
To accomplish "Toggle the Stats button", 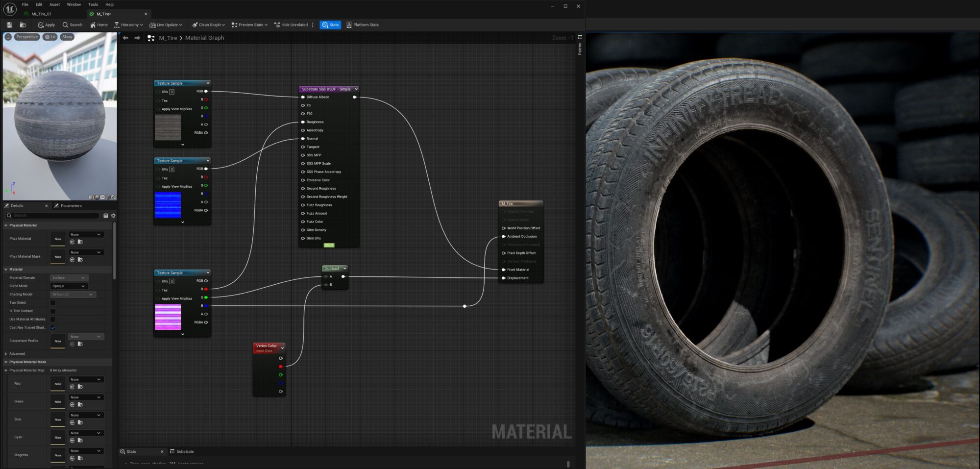I will pos(330,25).
